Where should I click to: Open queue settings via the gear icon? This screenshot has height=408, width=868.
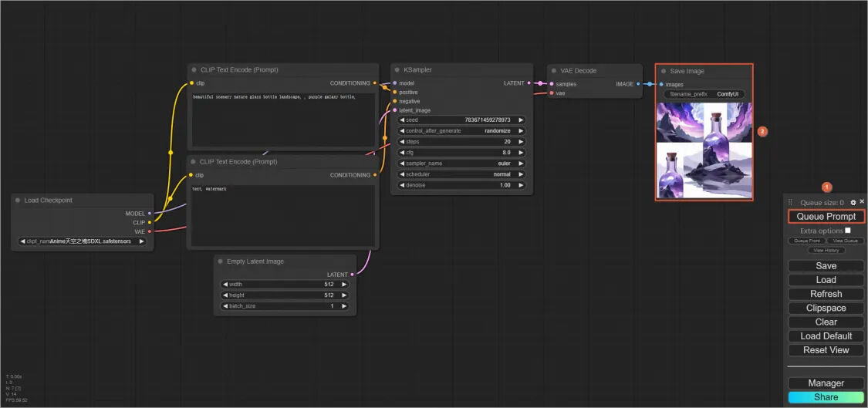pyautogui.click(x=853, y=202)
